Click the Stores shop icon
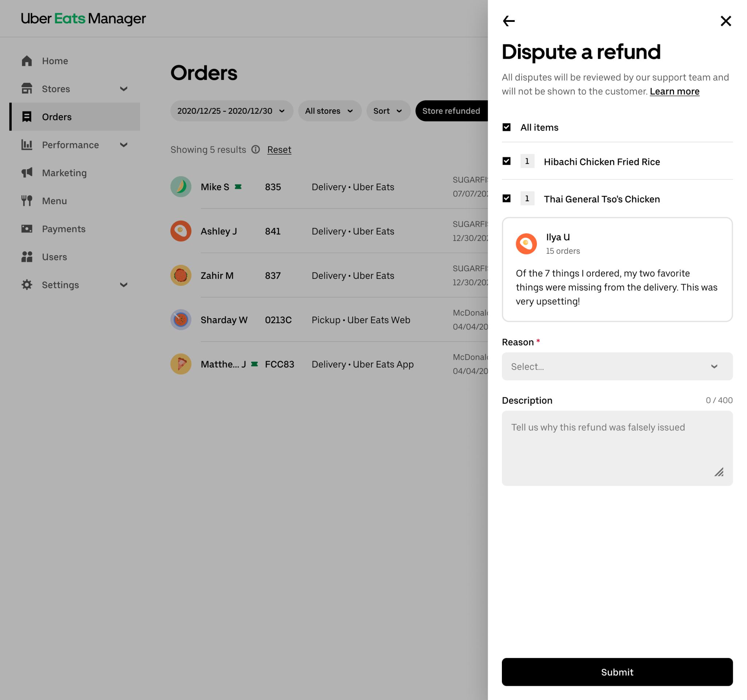The height and width of the screenshot is (700, 747). point(27,89)
